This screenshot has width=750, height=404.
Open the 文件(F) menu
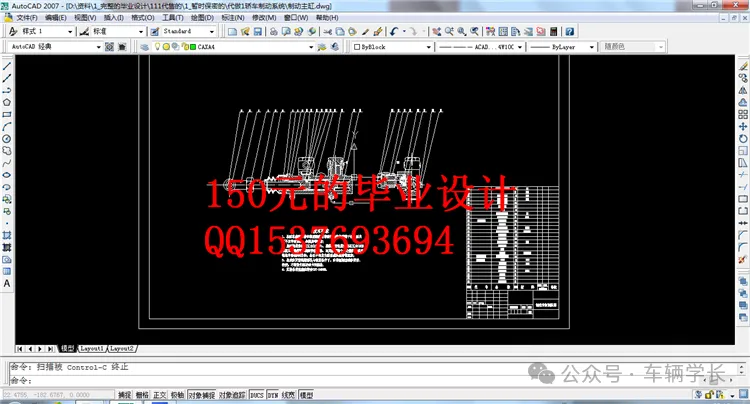coord(27,18)
